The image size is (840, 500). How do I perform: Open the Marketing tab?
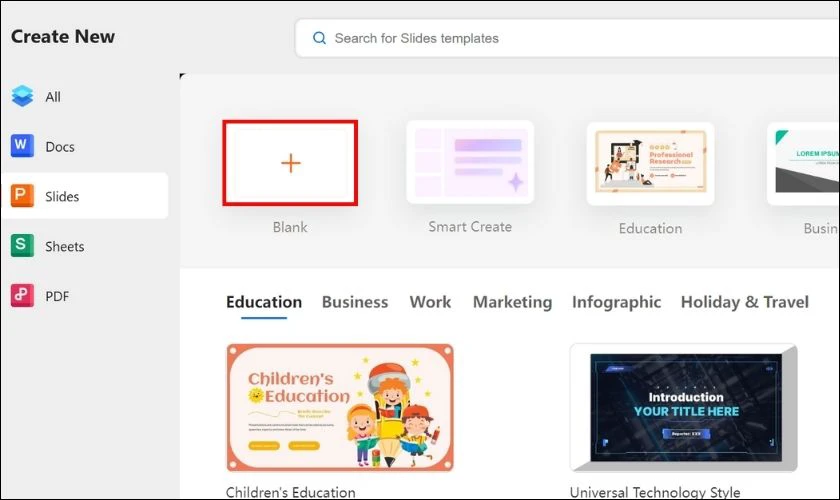coord(512,302)
